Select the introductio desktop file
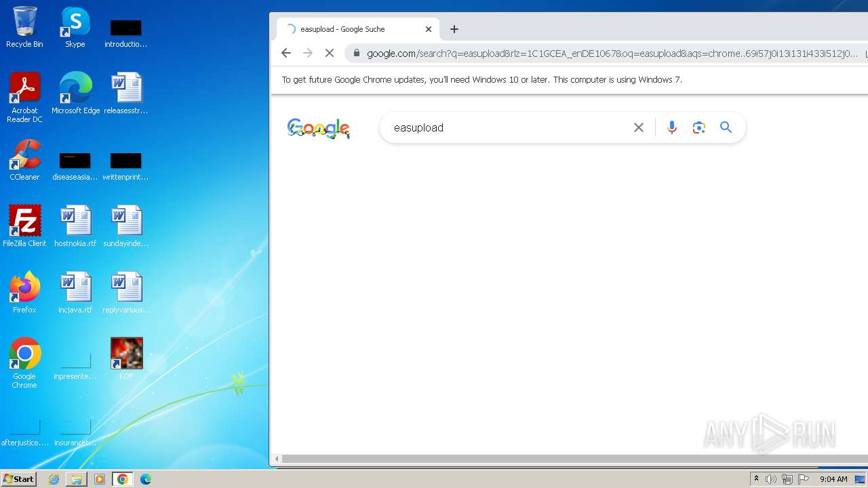868x488 pixels. pos(126,33)
